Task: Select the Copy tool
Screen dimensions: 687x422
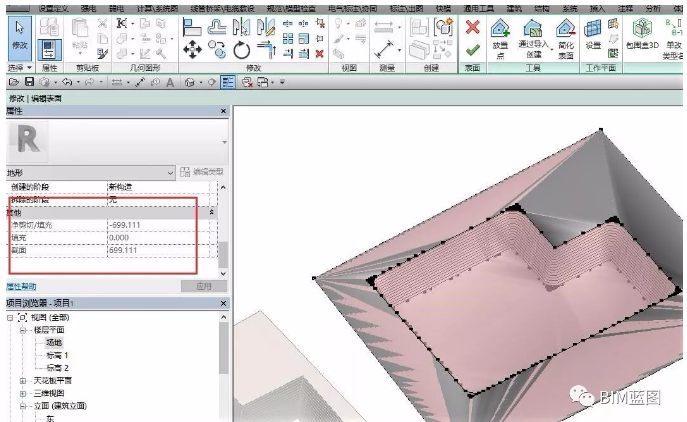Action: (x=217, y=50)
